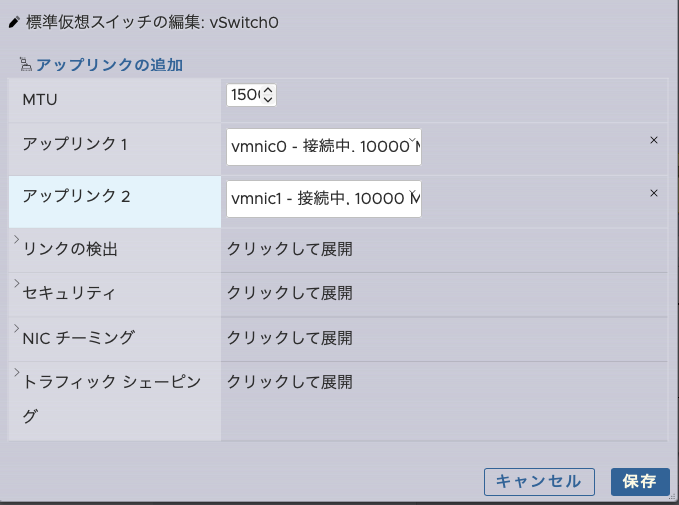Click クリックして展開 in リンクの検出 row
Image resolution: width=679 pixels, height=505 pixels.
point(290,249)
